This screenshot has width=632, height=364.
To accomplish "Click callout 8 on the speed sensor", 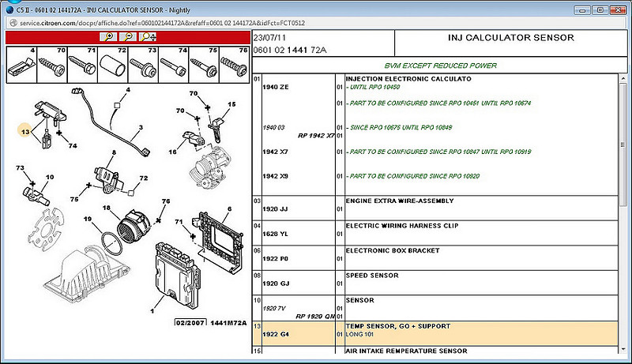I will point(114,152).
